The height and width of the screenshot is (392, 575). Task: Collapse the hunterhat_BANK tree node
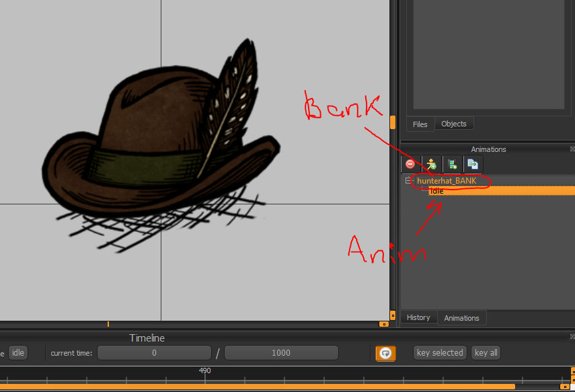pos(408,181)
